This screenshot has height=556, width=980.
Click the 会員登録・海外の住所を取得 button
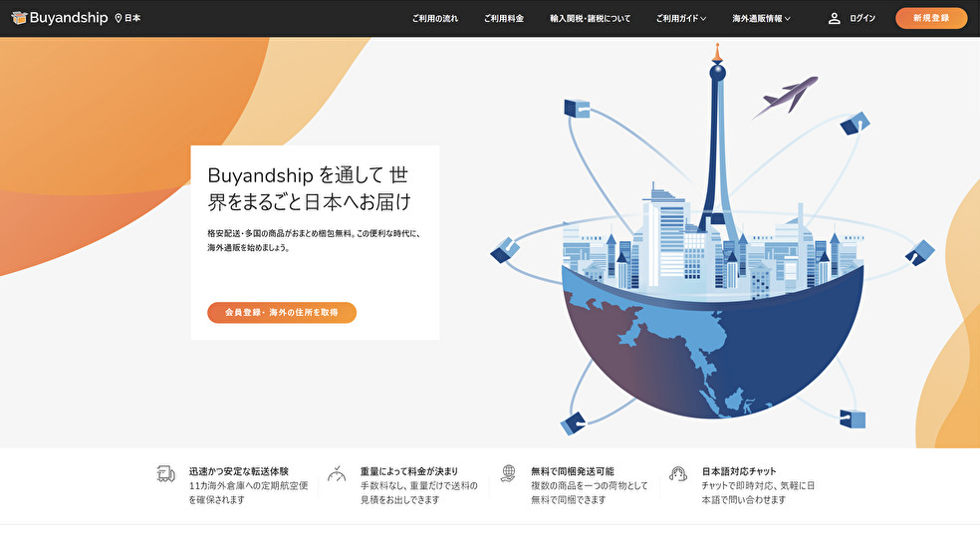tap(282, 313)
